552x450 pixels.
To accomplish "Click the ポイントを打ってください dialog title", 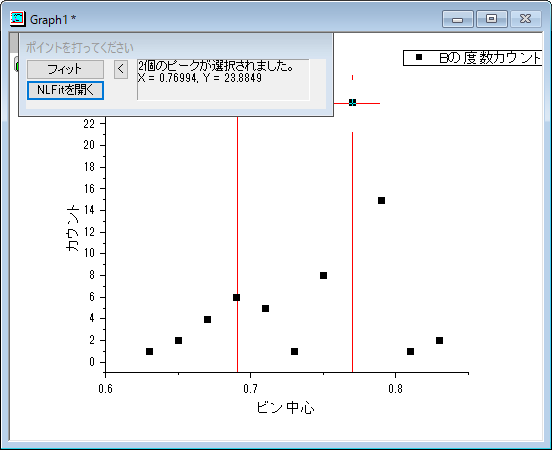I will pyautogui.click(x=80, y=48).
